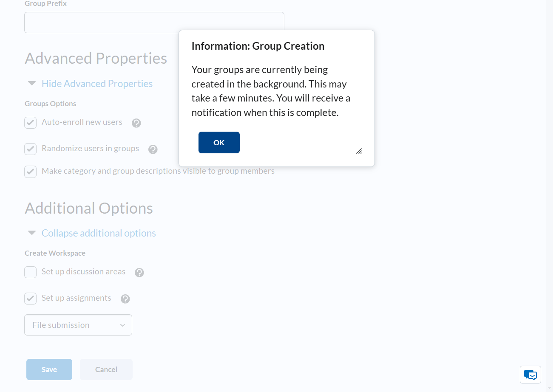This screenshot has height=392, width=553.
Task: Click the dialog resize handle icon
Action: pos(359,151)
